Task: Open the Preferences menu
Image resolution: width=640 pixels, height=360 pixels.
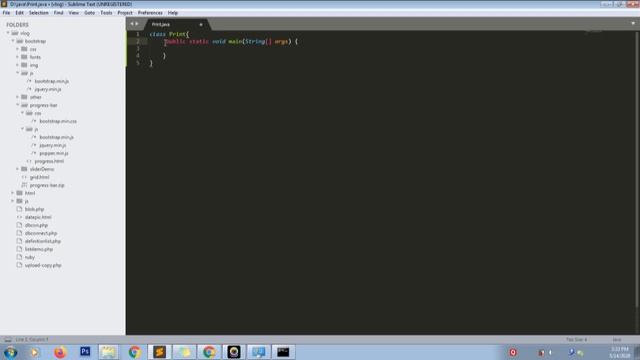Action: [150, 13]
